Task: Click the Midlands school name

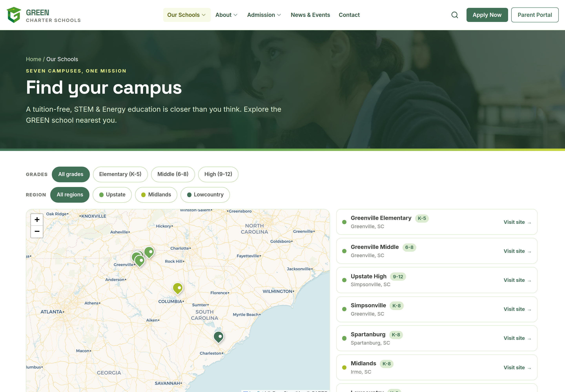Action: (363, 364)
